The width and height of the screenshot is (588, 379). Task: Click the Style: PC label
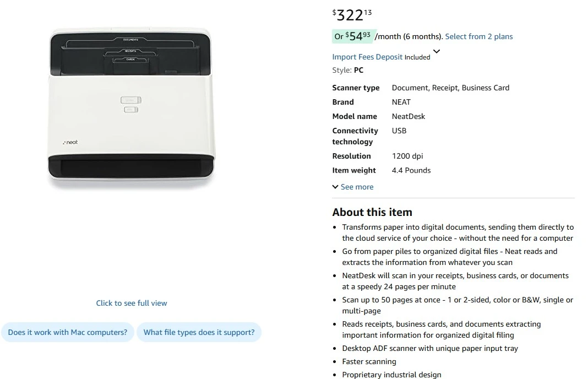click(347, 70)
